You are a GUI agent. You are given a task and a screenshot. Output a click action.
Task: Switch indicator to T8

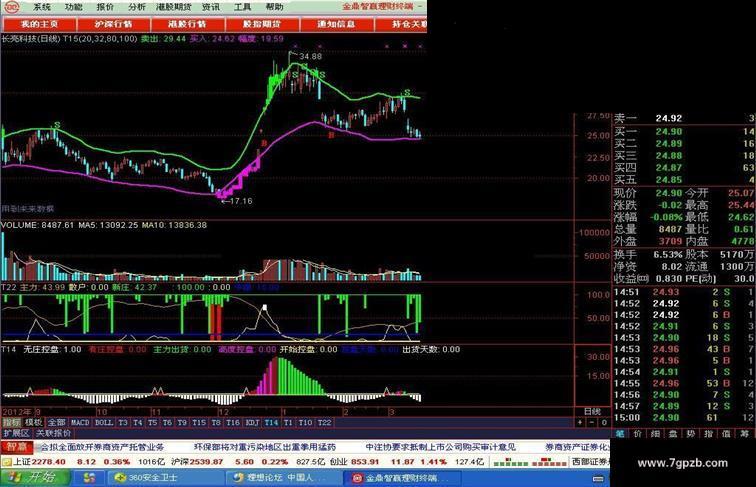click(x=216, y=422)
